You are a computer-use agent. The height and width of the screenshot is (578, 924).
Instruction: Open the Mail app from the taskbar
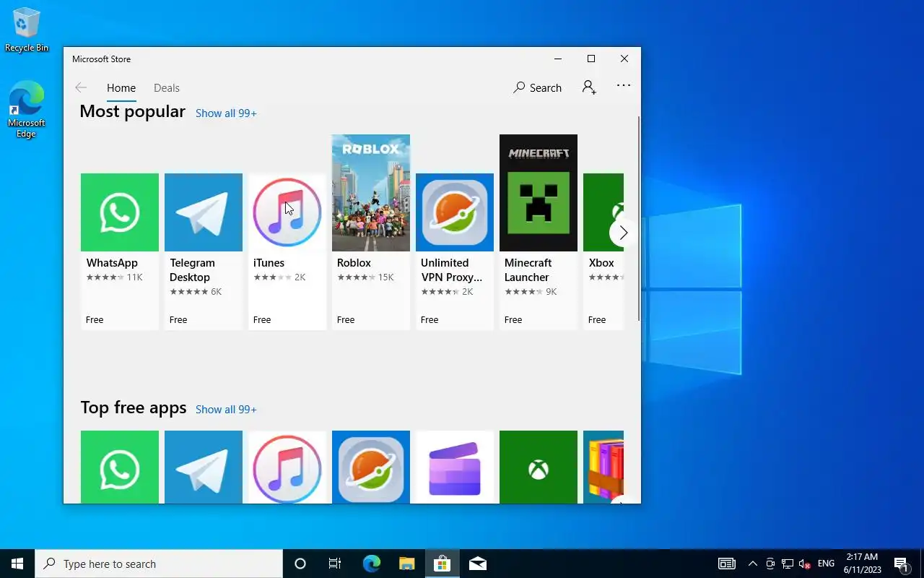tap(477, 564)
